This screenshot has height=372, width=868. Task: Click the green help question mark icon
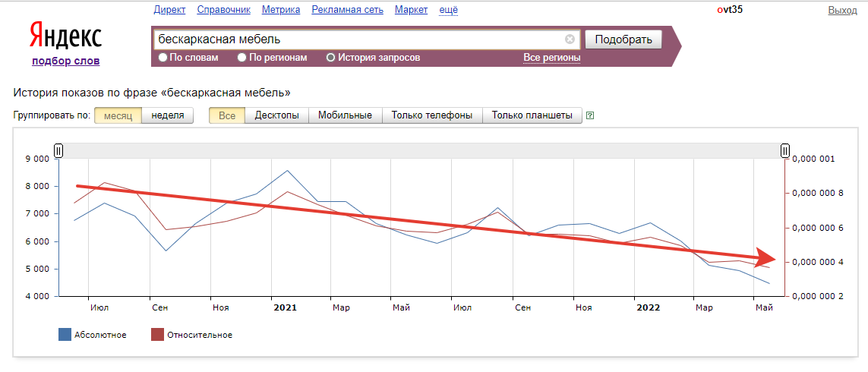(590, 116)
